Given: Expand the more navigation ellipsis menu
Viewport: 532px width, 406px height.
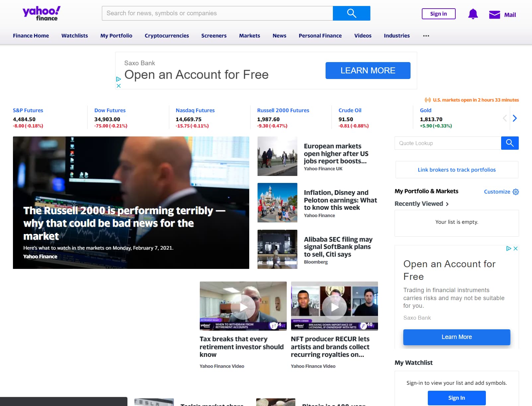Looking at the screenshot, I should (426, 36).
